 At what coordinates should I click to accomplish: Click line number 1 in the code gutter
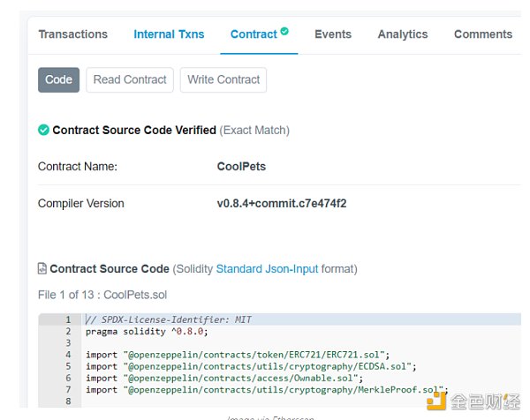click(67, 319)
